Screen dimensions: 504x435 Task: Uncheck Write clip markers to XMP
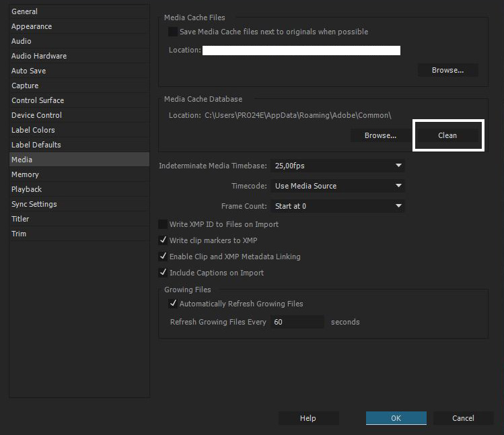click(x=163, y=240)
